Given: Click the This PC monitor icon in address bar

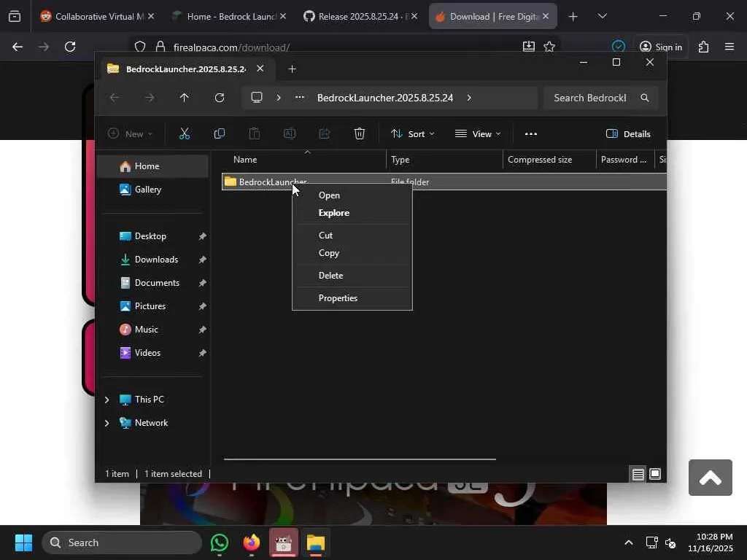Looking at the screenshot, I should coord(257,98).
